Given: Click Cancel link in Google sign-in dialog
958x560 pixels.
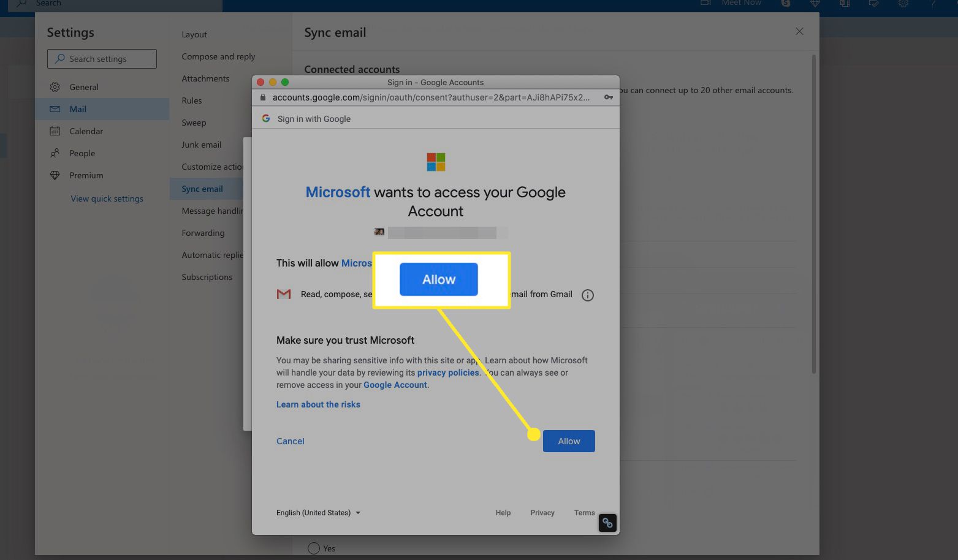Looking at the screenshot, I should pos(291,441).
